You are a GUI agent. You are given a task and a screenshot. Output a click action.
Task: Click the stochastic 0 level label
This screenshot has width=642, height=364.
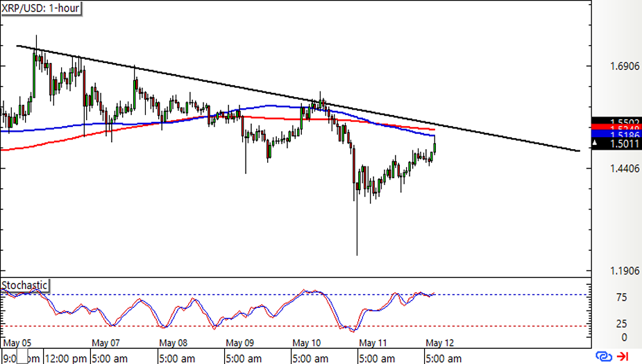point(624,338)
